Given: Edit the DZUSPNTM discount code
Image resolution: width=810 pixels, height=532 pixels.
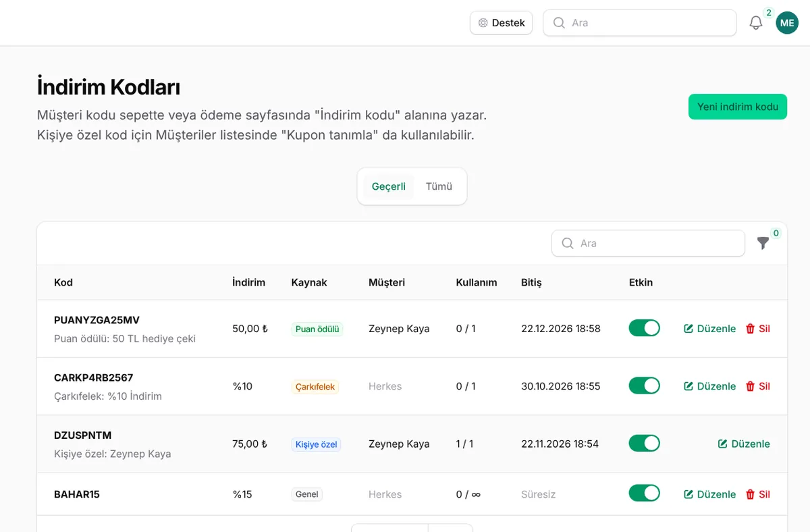Looking at the screenshot, I should coord(744,444).
